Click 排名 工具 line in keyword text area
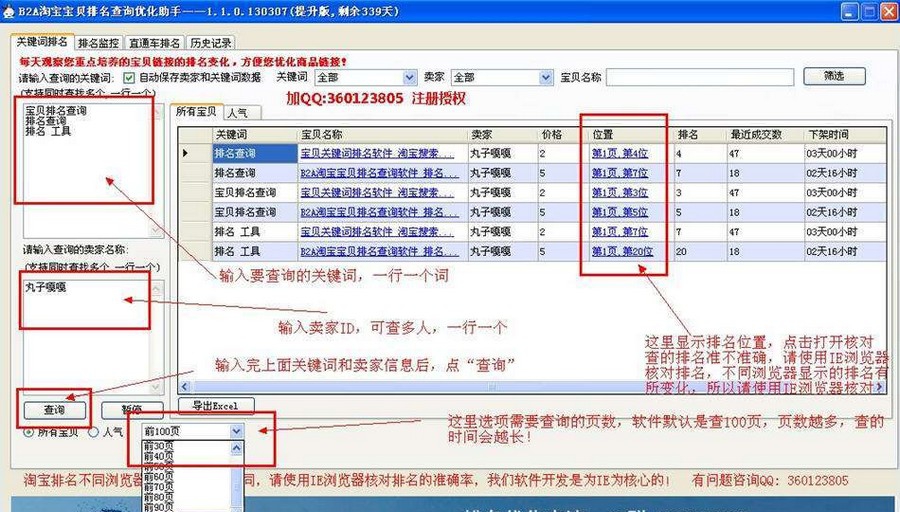The image size is (900, 512). click(48, 131)
